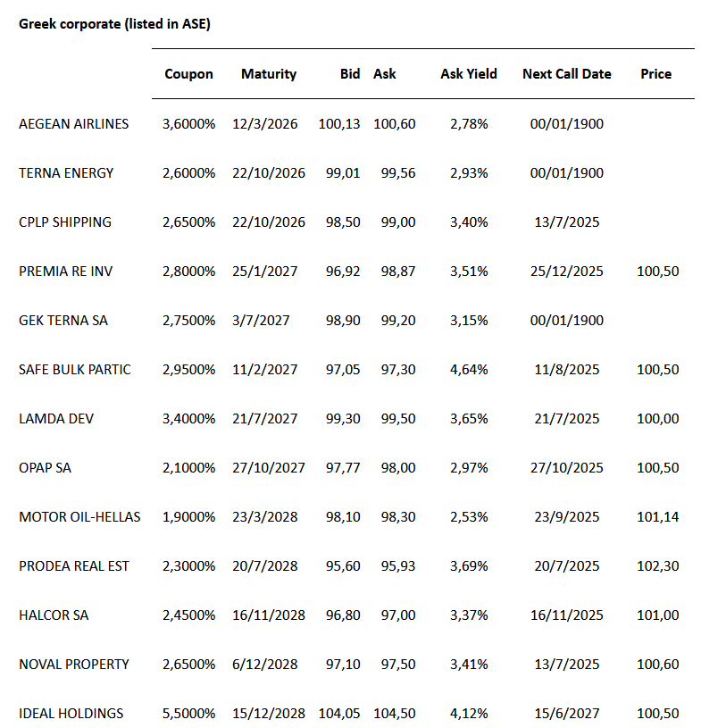Click CPLP SHIPPING coupon value 2,6500%
The width and height of the screenshot is (726, 728).
(188, 222)
